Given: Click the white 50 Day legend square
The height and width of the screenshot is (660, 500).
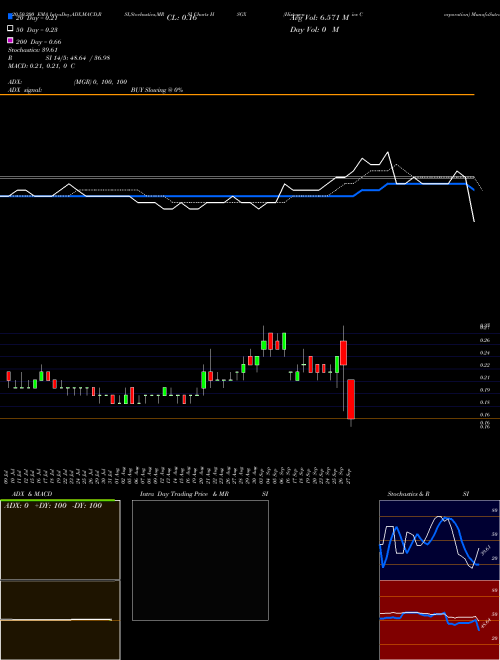Looking at the screenshot, I should (10, 29).
